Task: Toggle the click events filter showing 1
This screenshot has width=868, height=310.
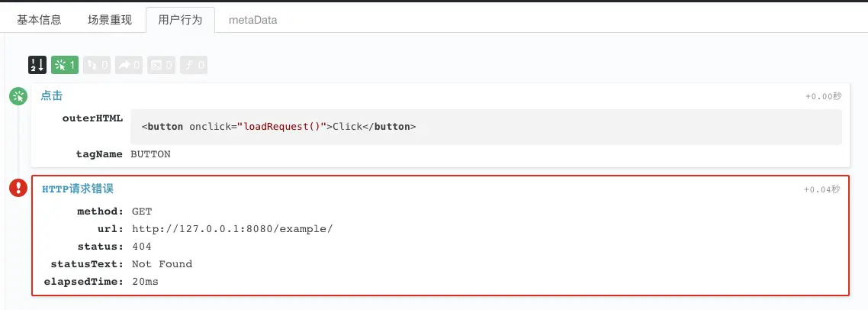Action: pos(65,66)
